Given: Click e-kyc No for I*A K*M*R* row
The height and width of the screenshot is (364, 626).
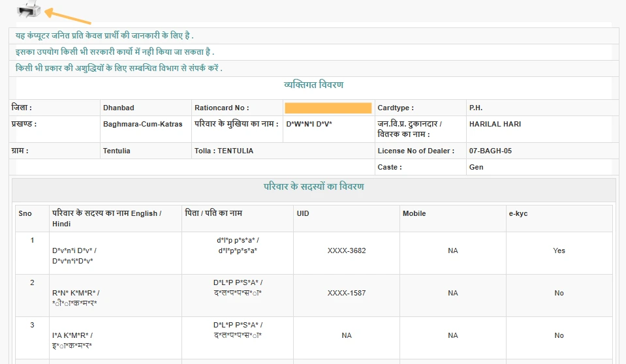Looking at the screenshot, I should tap(559, 335).
